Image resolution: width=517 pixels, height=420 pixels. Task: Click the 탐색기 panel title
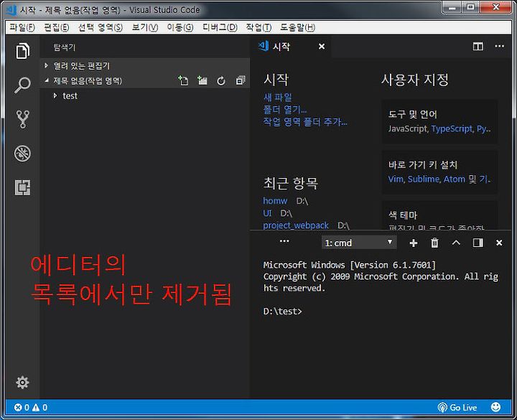[65, 47]
